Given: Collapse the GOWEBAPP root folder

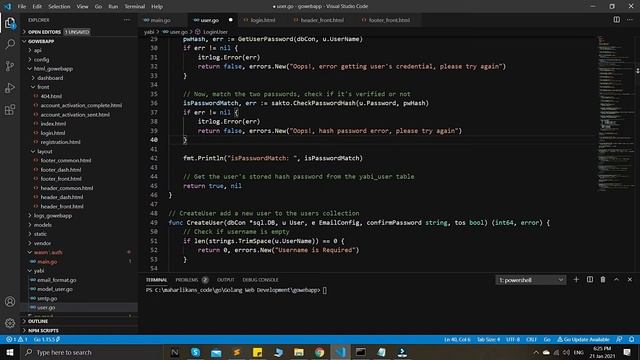Looking at the screenshot, I should point(41,41).
